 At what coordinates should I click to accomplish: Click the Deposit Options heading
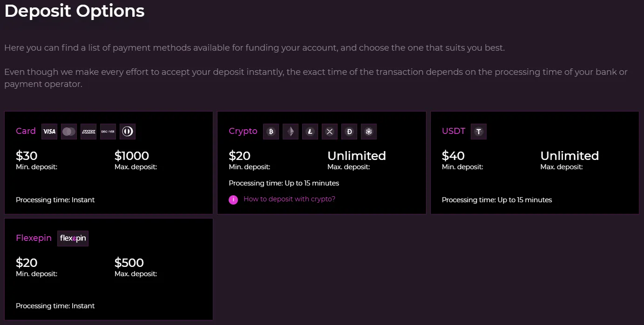(75, 11)
